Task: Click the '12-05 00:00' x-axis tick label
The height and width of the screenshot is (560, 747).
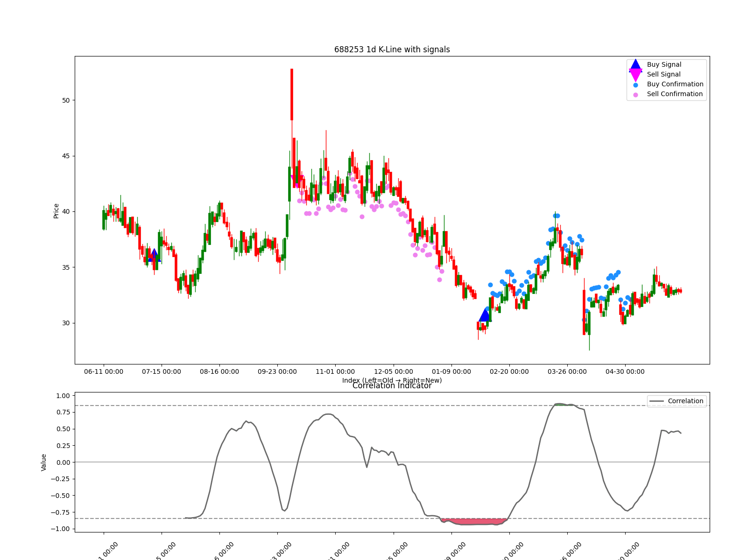Action: [x=394, y=372]
